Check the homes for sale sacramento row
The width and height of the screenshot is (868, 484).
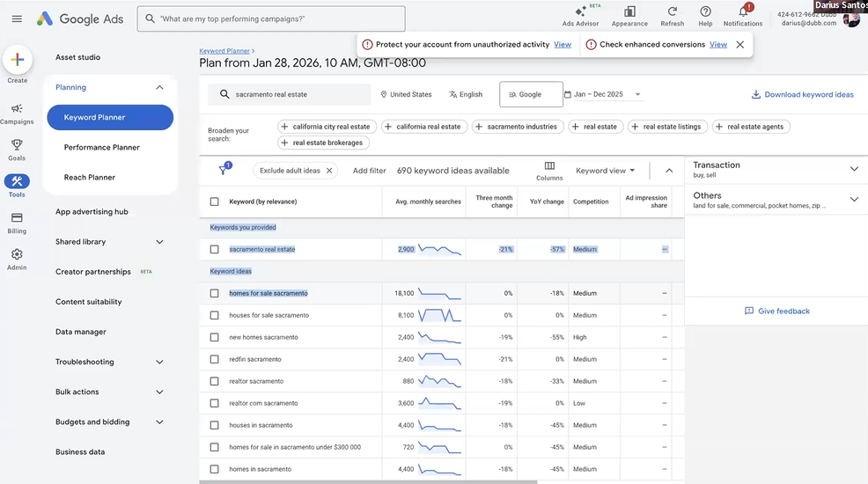[214, 293]
